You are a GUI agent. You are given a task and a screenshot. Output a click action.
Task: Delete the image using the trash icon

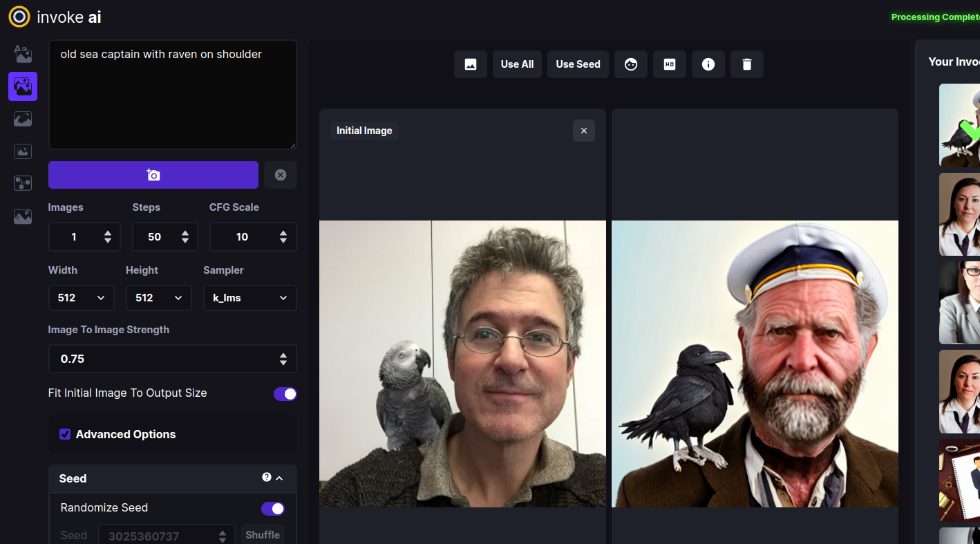pos(747,64)
